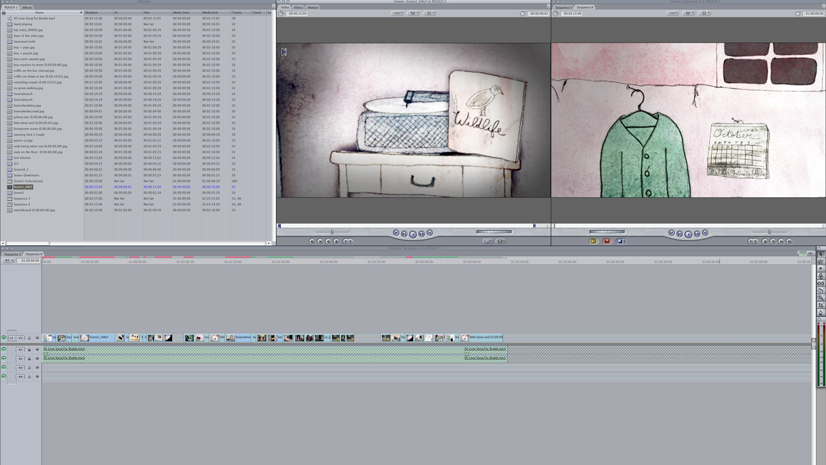This screenshot has height=465, width=826.
Task: Click Mark Clip in the Viewer
Action: tap(320, 241)
